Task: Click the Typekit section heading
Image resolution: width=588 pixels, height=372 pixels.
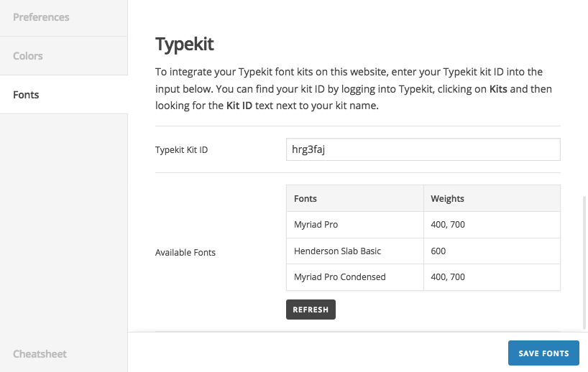Action: [x=185, y=45]
